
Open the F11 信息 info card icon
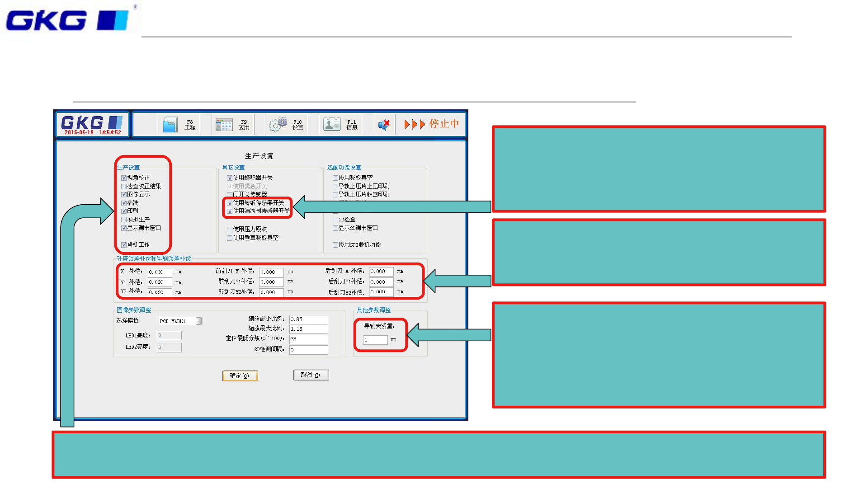coord(332,124)
